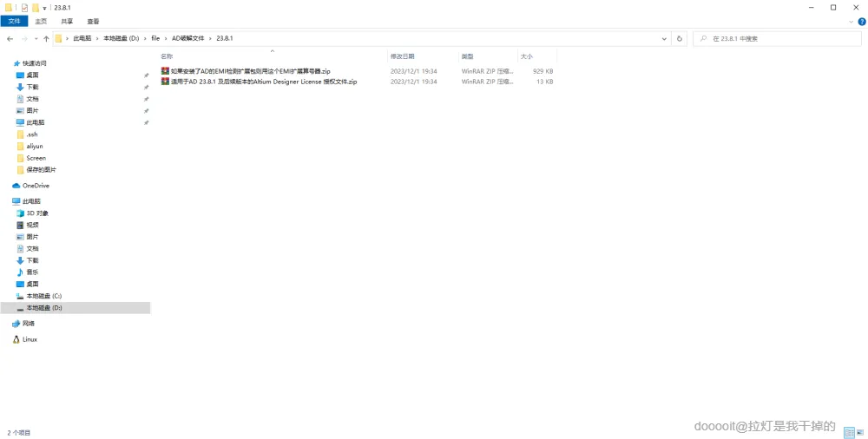Image resolution: width=868 pixels, height=439 pixels.
Task: Open Help with the blue question icon
Action: pos(862,22)
